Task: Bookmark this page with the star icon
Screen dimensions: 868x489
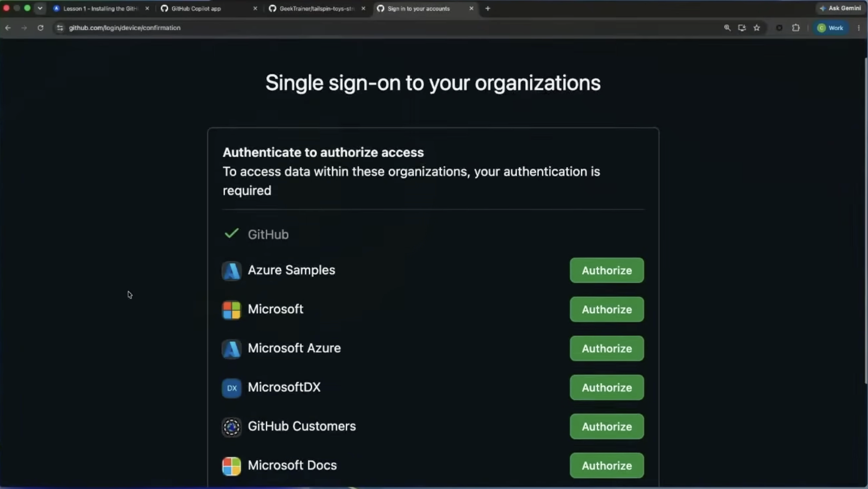Action: (x=757, y=28)
